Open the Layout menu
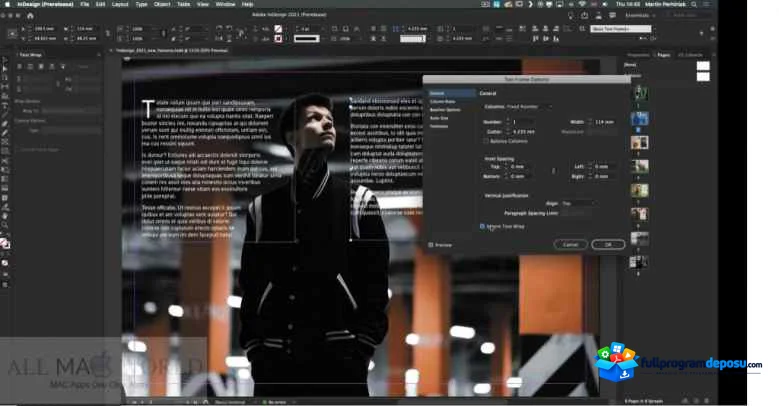This screenshot has width=779, height=406. coord(120,4)
